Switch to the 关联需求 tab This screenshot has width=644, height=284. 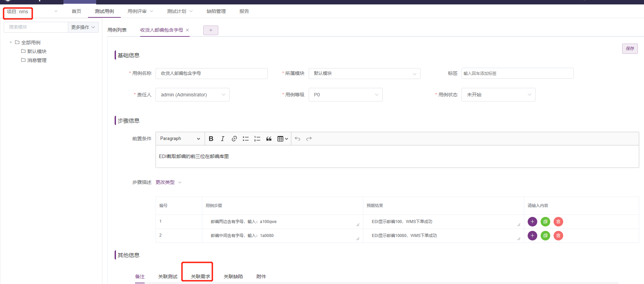(x=201, y=277)
